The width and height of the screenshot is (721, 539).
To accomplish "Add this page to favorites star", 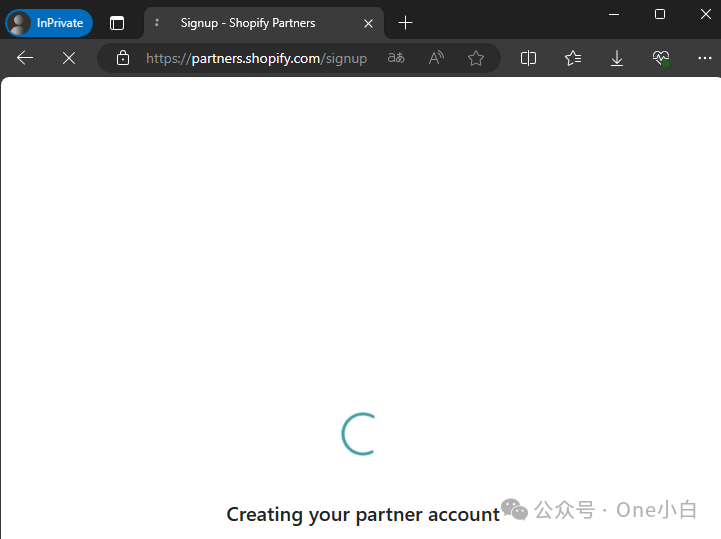I will point(476,58).
